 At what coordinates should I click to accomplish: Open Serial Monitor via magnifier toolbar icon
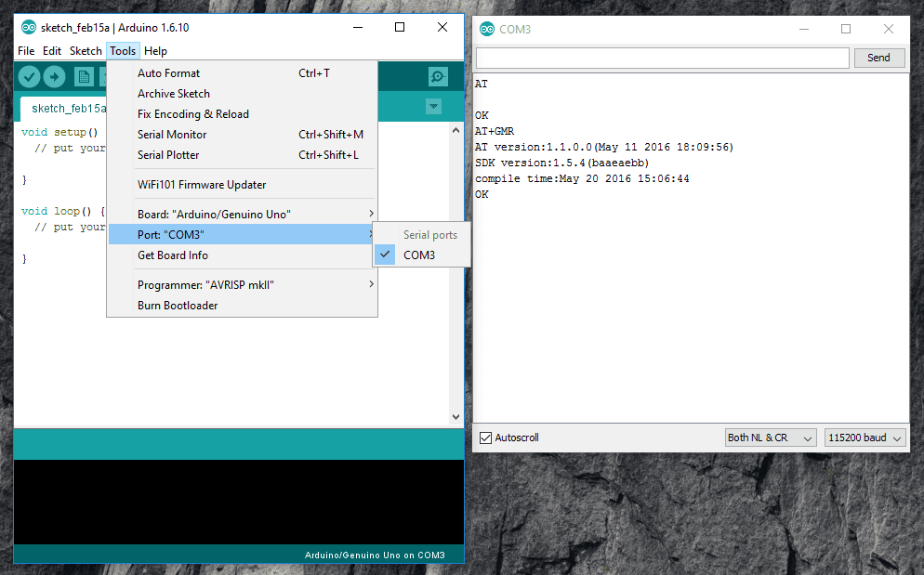click(x=438, y=77)
